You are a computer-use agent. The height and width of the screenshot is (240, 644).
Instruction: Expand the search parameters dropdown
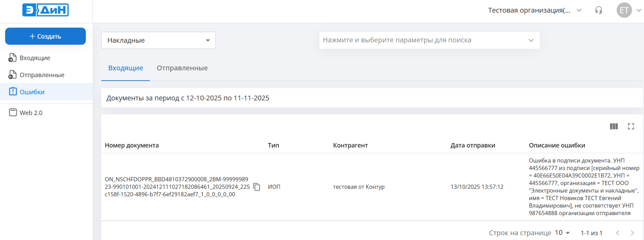coord(429,40)
